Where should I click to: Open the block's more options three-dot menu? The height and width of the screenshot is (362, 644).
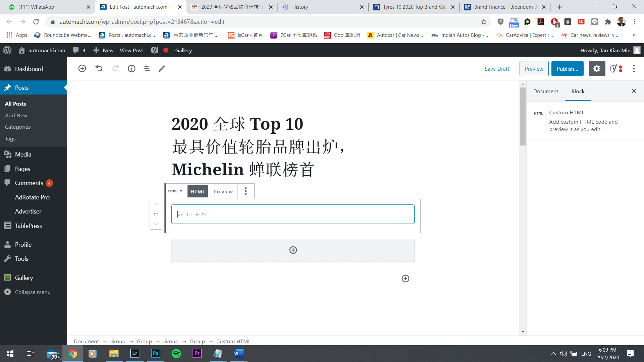246,191
